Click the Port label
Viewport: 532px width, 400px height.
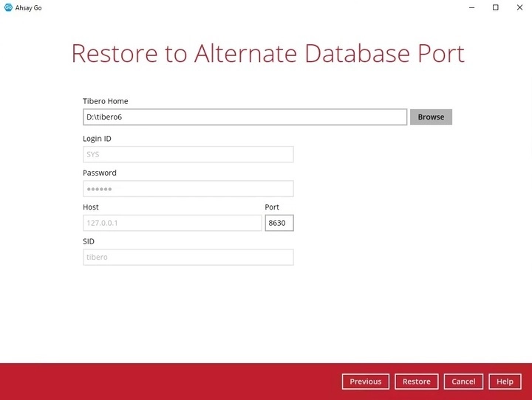click(x=272, y=207)
